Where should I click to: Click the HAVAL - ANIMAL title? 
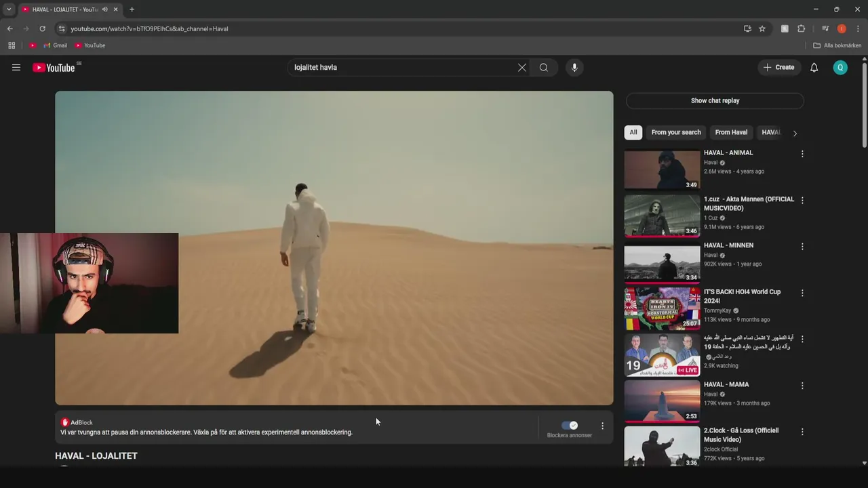coord(728,152)
